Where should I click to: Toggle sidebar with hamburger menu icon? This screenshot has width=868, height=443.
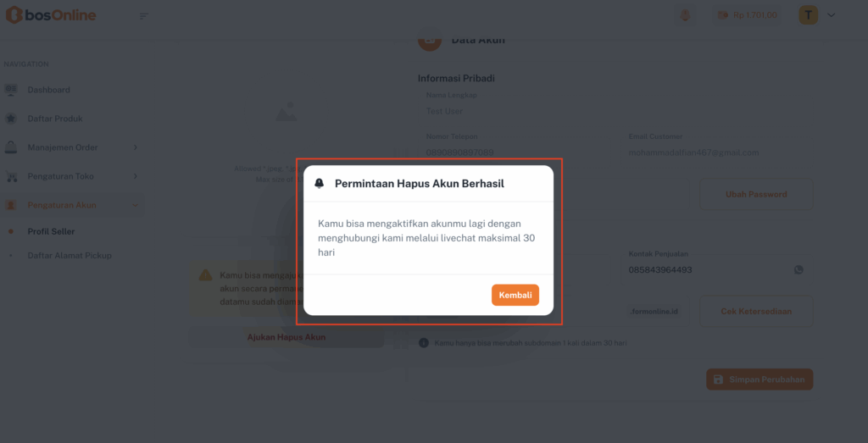click(144, 16)
